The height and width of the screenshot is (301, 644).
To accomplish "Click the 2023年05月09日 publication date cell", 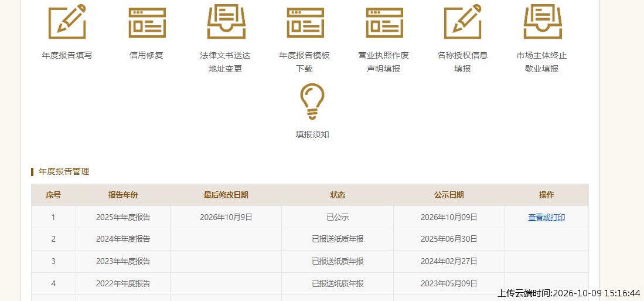I will coord(449,284).
